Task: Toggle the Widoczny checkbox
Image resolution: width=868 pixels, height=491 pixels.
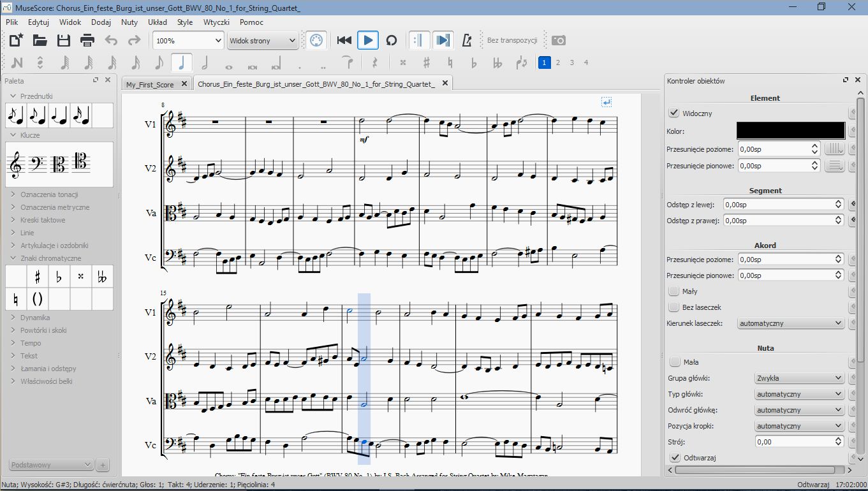Action: pos(673,113)
